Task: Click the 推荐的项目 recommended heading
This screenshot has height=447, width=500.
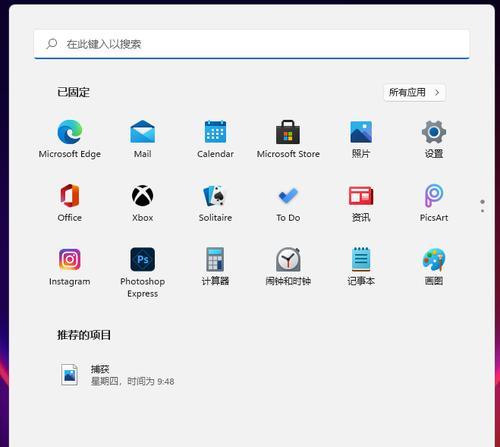Action: (84, 335)
